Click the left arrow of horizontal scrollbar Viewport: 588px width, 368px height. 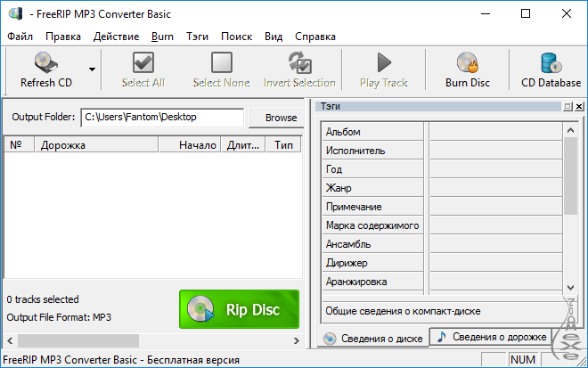10,340
